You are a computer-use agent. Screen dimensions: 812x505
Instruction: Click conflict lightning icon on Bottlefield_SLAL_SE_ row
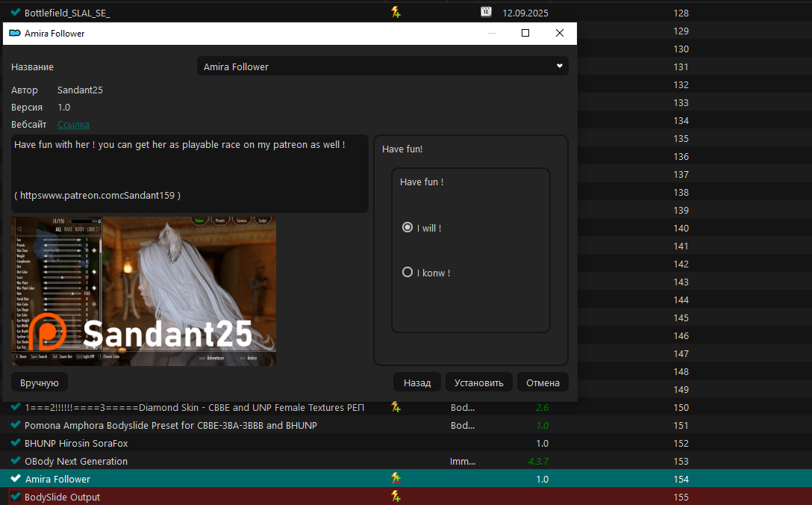(x=396, y=13)
